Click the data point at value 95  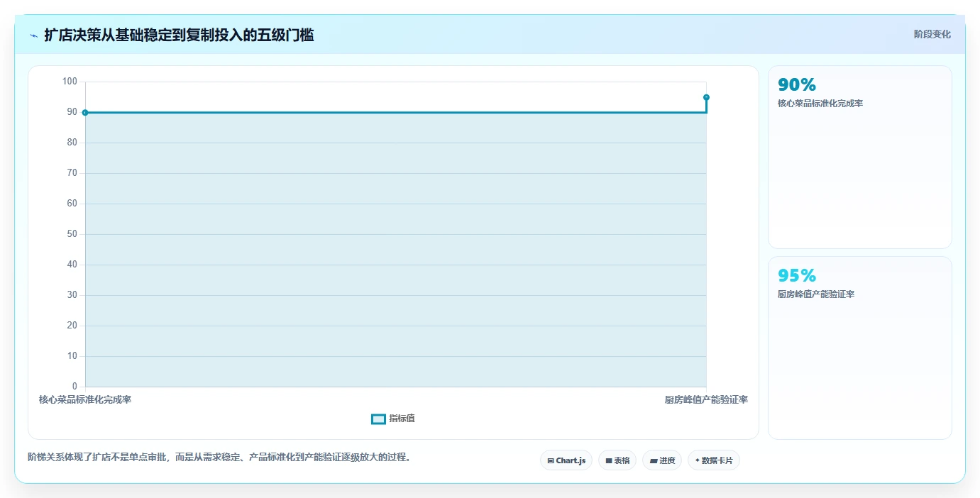pyautogui.click(x=706, y=97)
